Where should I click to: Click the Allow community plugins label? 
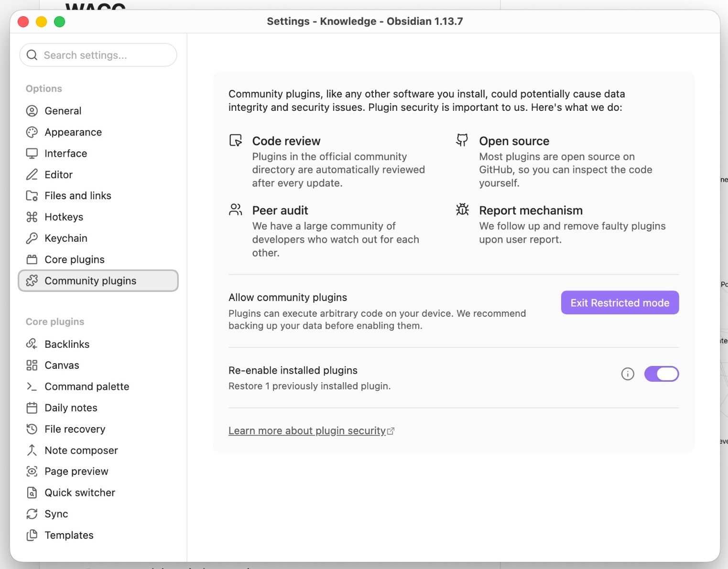coord(288,298)
